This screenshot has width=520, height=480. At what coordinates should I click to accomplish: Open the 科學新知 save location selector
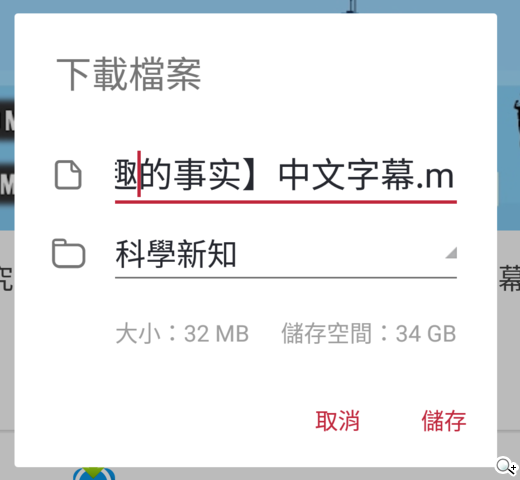[x=286, y=255]
